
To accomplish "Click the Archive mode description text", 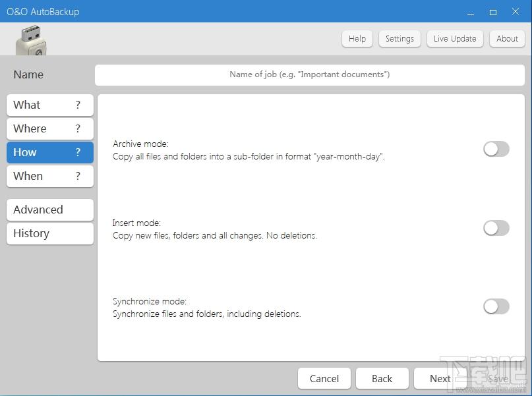I will (x=249, y=157).
